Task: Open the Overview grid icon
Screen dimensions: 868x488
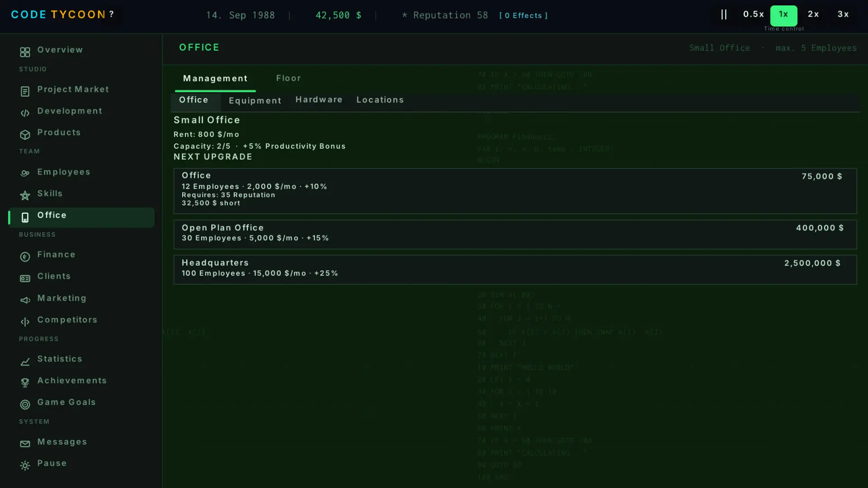Action: (x=25, y=52)
